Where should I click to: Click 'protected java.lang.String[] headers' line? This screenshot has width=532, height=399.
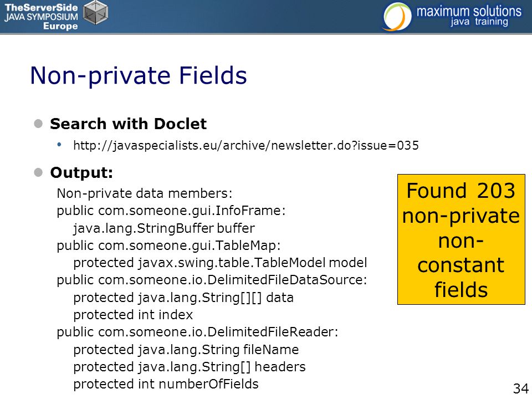click(x=190, y=367)
